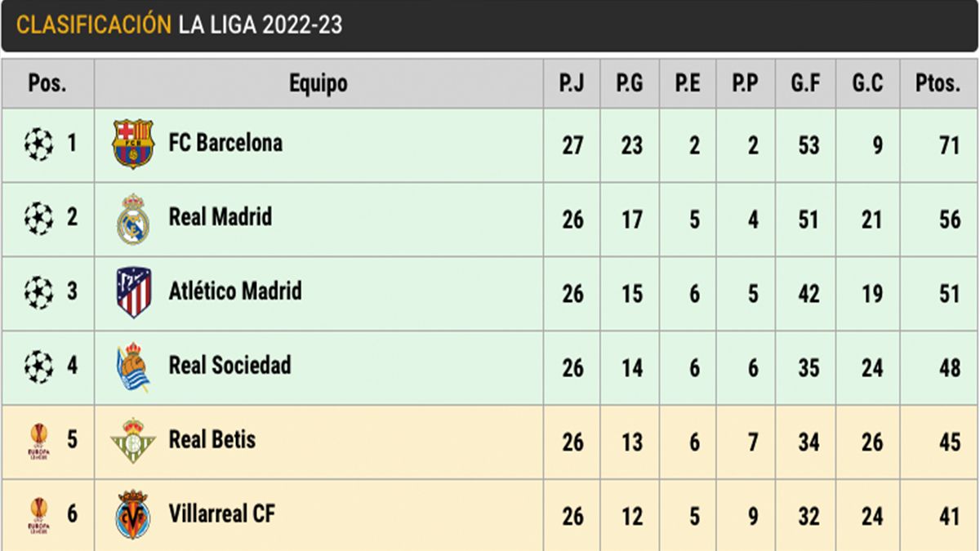Click the P.J column header
Image resolution: width=980 pixels, height=551 pixels.
point(571,83)
